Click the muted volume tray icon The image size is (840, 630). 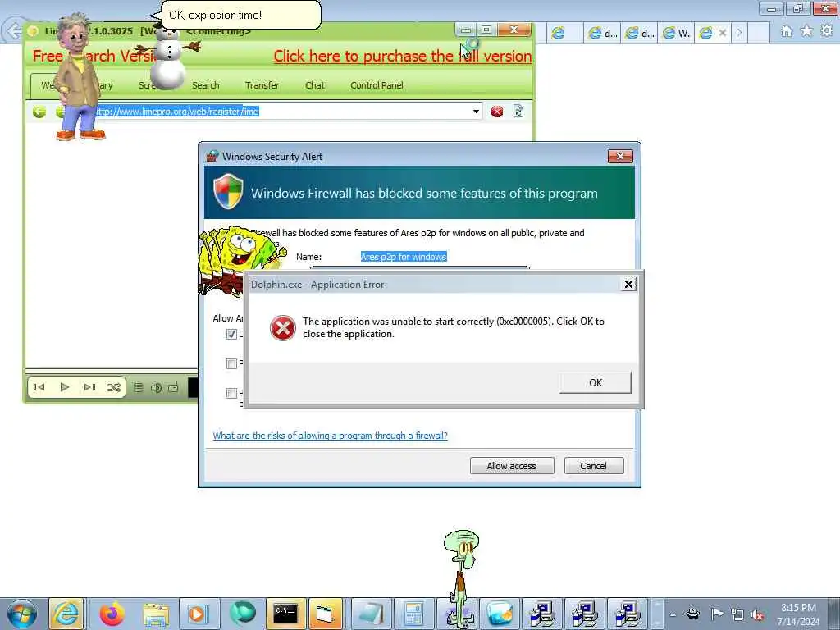click(x=757, y=614)
